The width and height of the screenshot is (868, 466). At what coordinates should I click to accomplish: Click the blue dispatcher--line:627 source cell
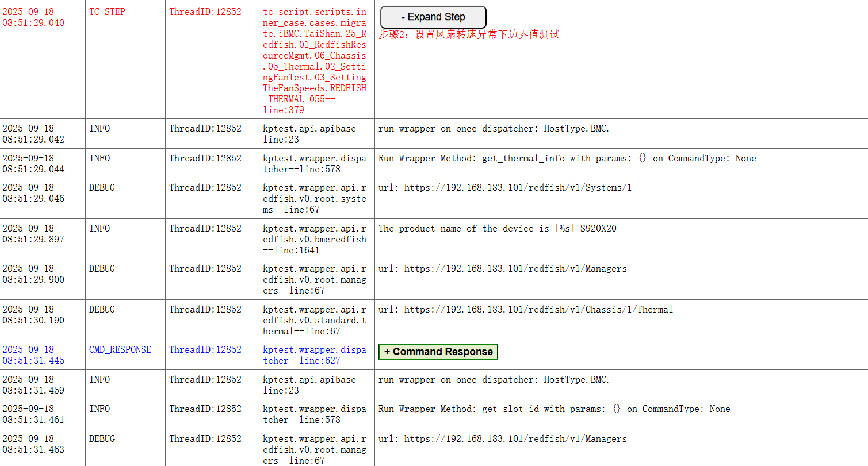point(315,355)
